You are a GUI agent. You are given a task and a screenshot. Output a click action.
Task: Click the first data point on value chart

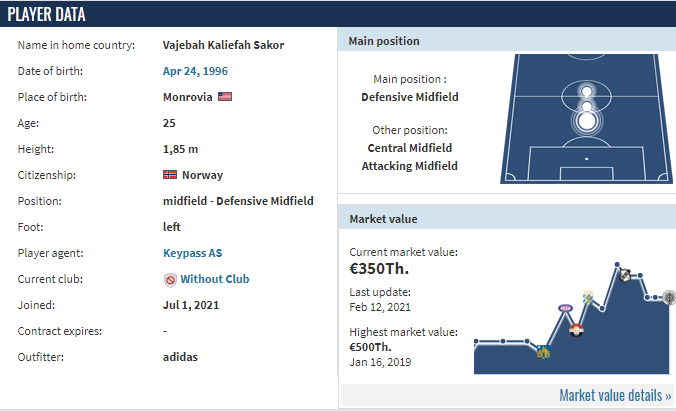(476, 341)
